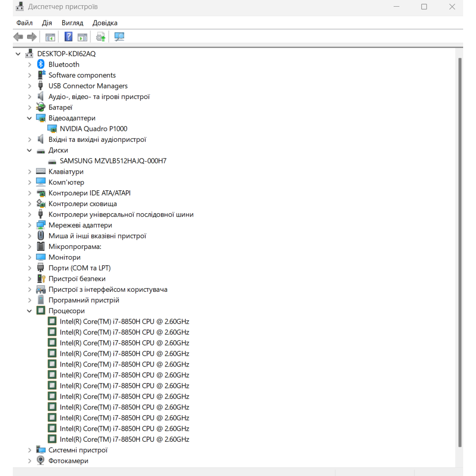
Task: Click the update device driver toolbar icon
Action: [100, 37]
